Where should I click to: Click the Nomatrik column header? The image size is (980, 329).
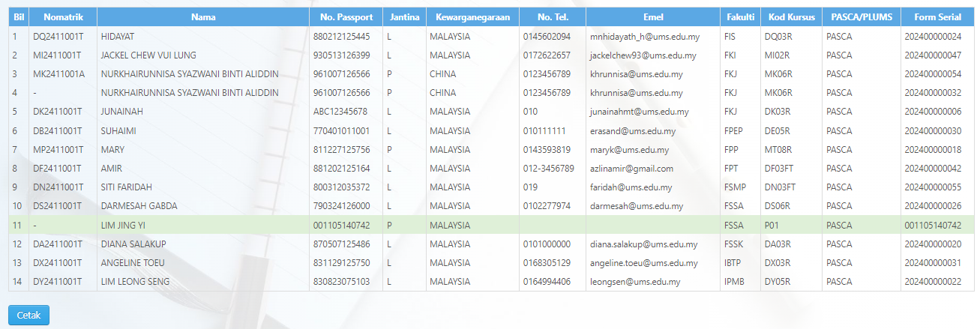click(x=62, y=17)
